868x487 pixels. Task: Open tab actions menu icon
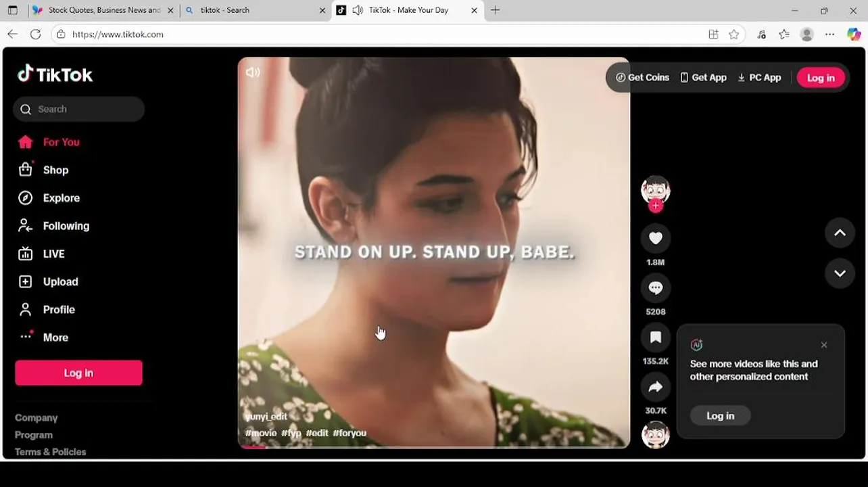pos(13,10)
